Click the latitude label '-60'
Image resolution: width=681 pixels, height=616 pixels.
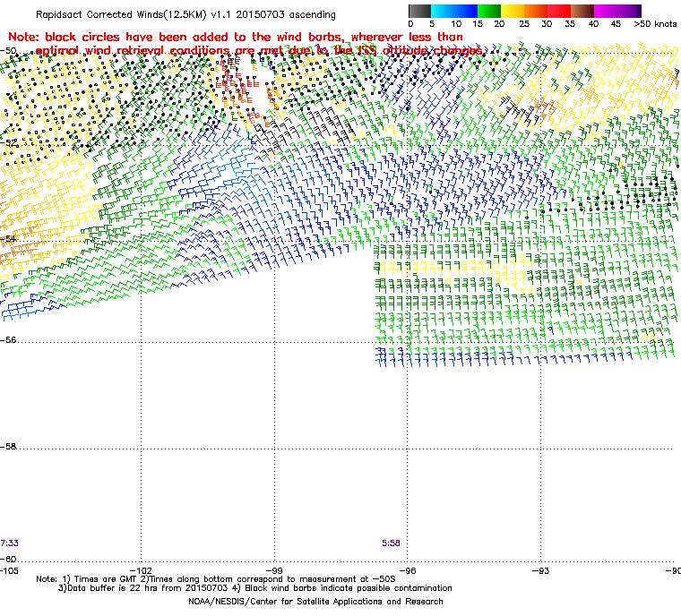[x=8, y=559]
